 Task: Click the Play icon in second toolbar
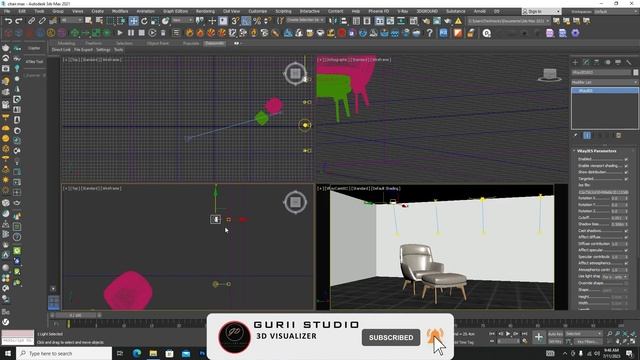[120, 33]
